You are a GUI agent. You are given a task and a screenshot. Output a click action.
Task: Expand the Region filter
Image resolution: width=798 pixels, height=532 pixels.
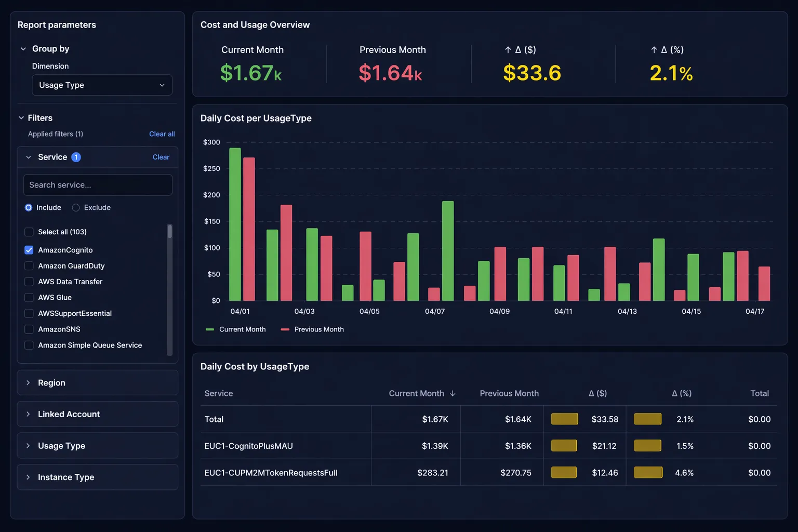pos(98,383)
